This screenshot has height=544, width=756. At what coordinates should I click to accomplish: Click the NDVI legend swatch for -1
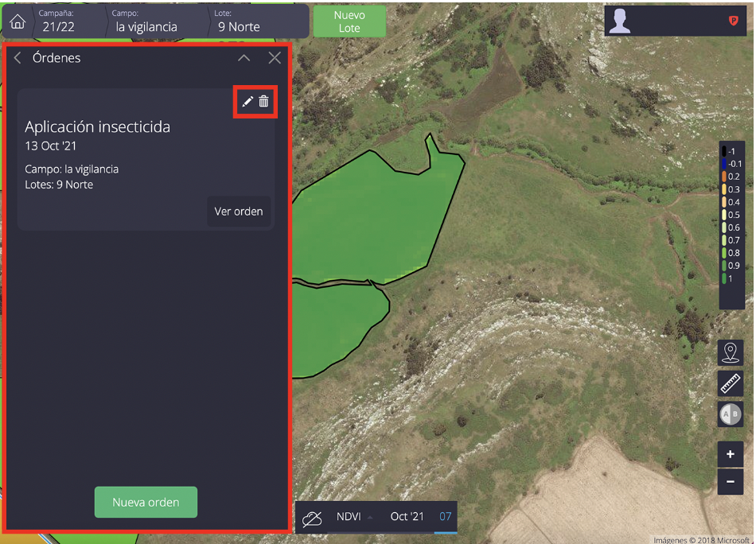[724, 151]
